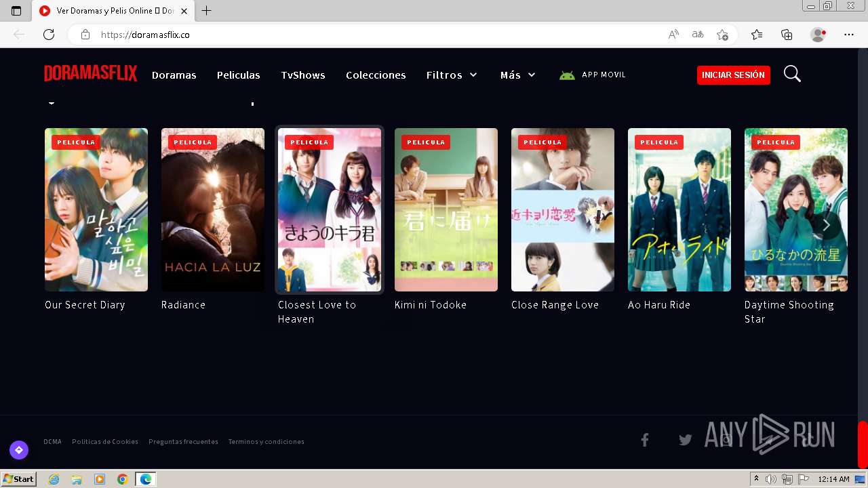Click the Our Secret Diary title text
868x488 pixels.
pyautogui.click(x=85, y=305)
